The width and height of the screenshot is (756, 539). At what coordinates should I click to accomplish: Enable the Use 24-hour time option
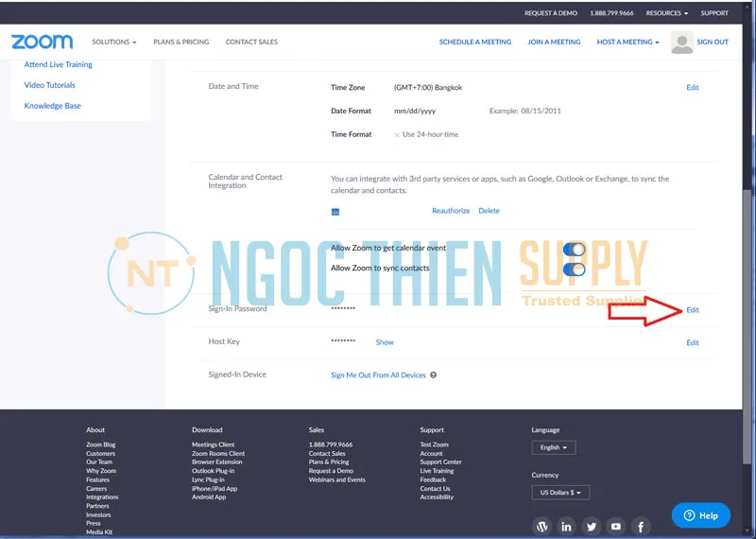point(397,135)
